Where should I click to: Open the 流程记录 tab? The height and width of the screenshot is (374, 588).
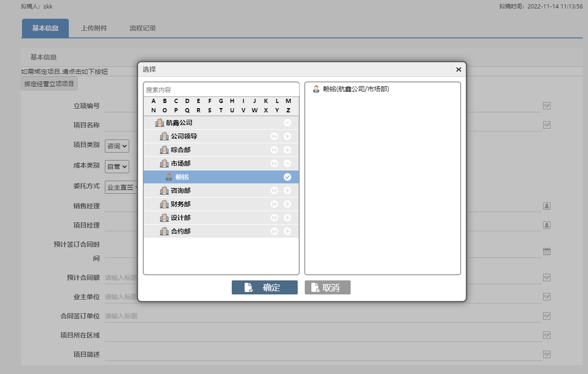pyautogui.click(x=143, y=28)
